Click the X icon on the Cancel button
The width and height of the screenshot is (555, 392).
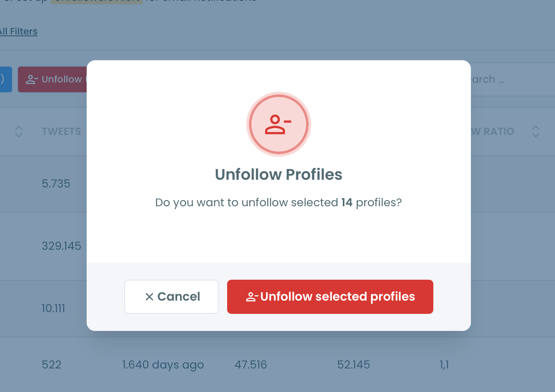tap(150, 296)
